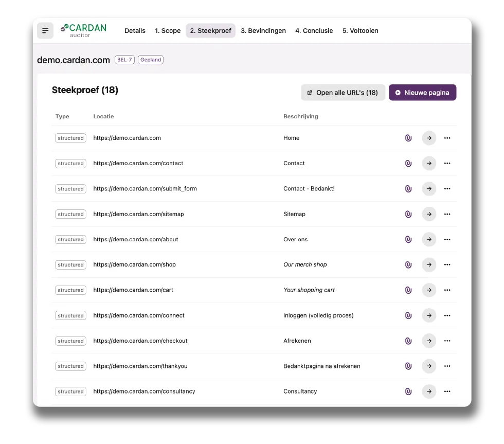Click the demo.cardan.com page title
This screenshot has height=444, width=504.
click(73, 60)
